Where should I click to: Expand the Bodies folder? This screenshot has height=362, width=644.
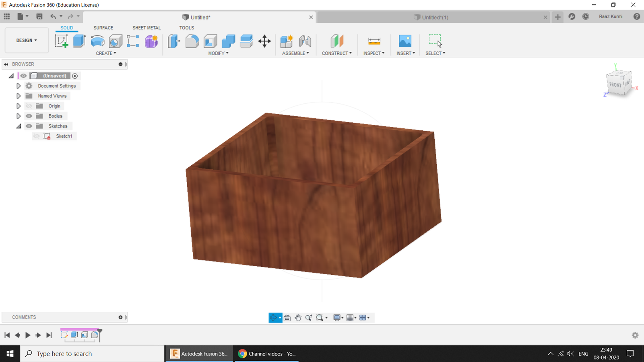click(x=19, y=116)
